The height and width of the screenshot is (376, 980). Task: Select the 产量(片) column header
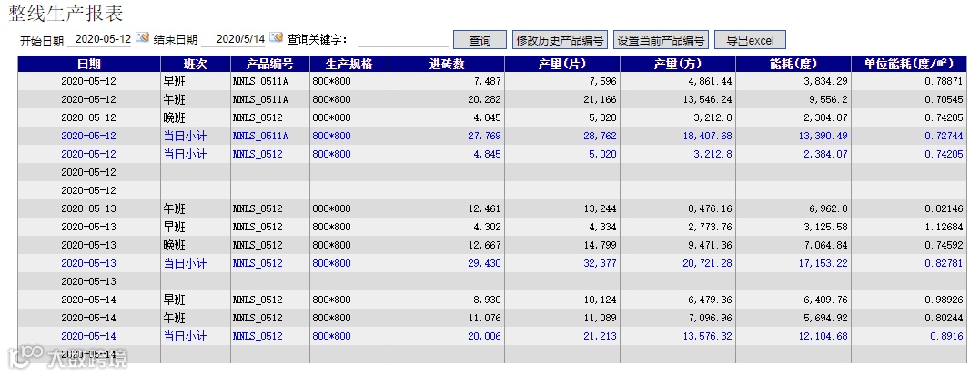coord(561,64)
